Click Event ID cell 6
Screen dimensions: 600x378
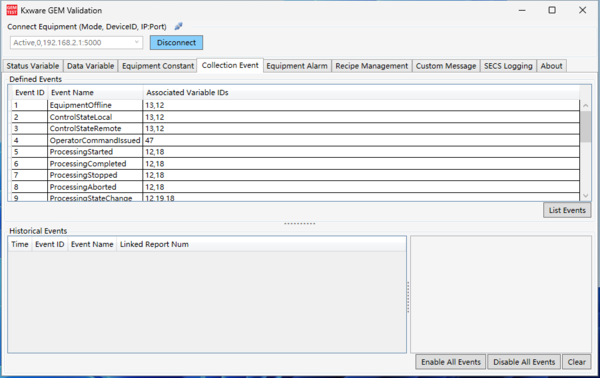(x=29, y=164)
